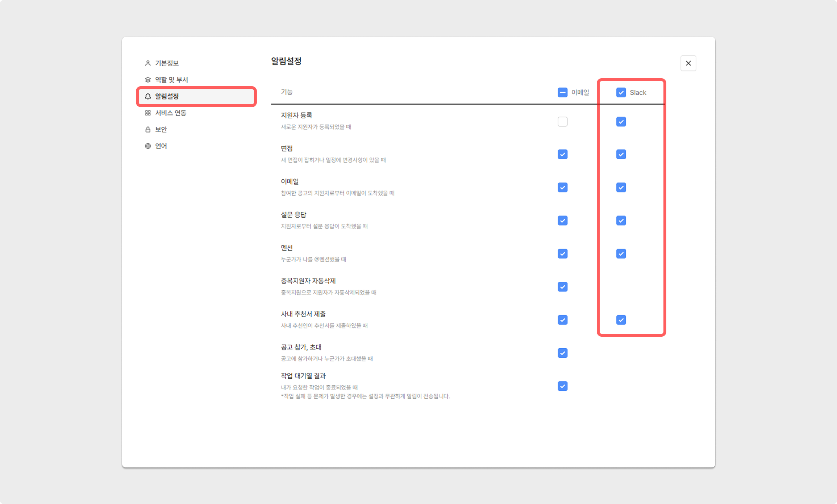Image resolution: width=837 pixels, height=504 pixels.
Task: Switch to the 언어 settings section
Action: pos(161,146)
